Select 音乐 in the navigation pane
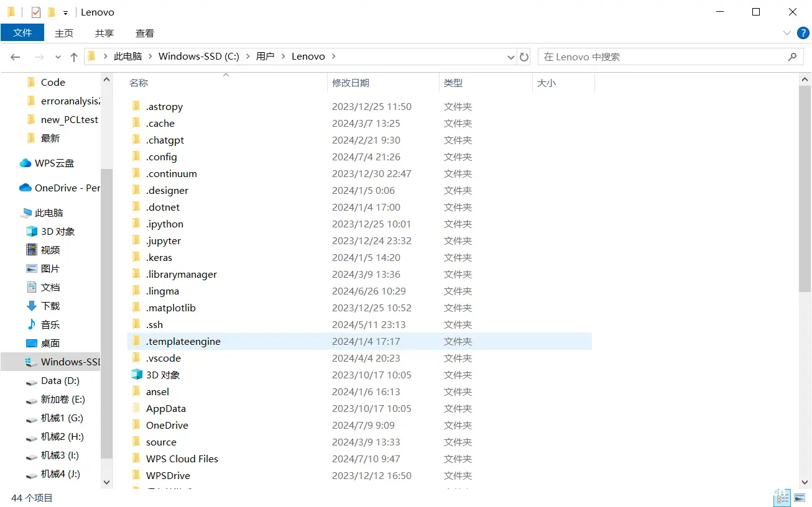This screenshot has width=812, height=507. [50, 324]
